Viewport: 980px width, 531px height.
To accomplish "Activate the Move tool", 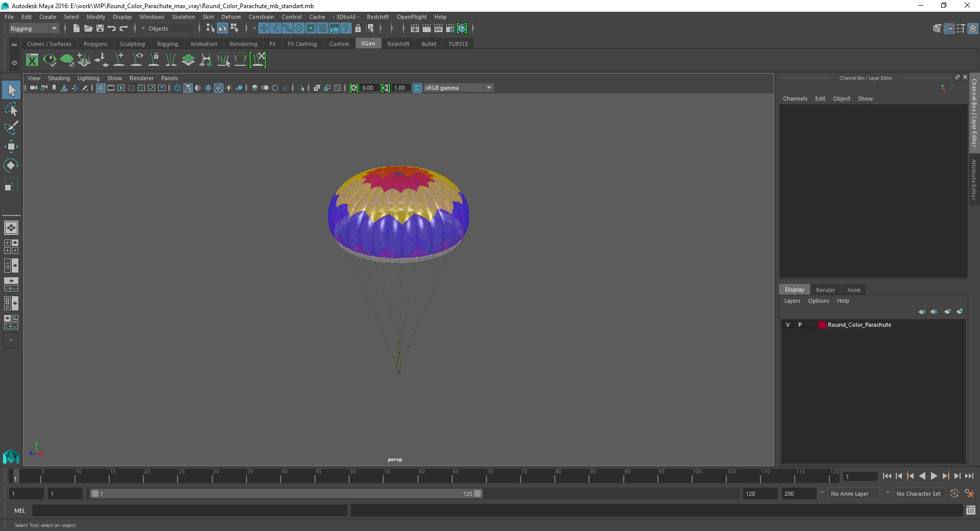I will [x=11, y=147].
